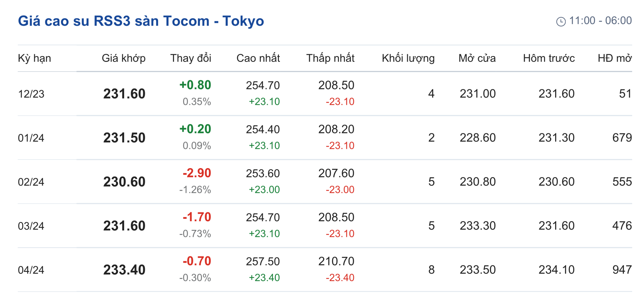Click the title Giá cao su RSS3 sàn Tocom
Image resolution: width=644 pixels, height=298 pixels.
click(141, 21)
